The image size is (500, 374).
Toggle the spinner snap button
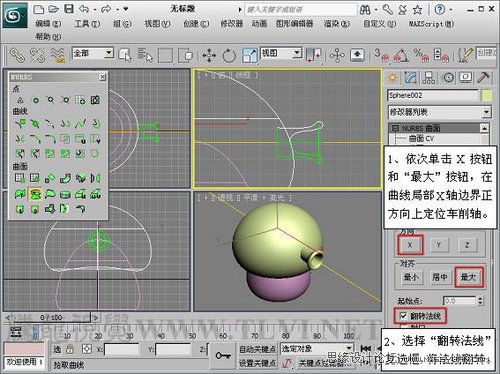441,55
